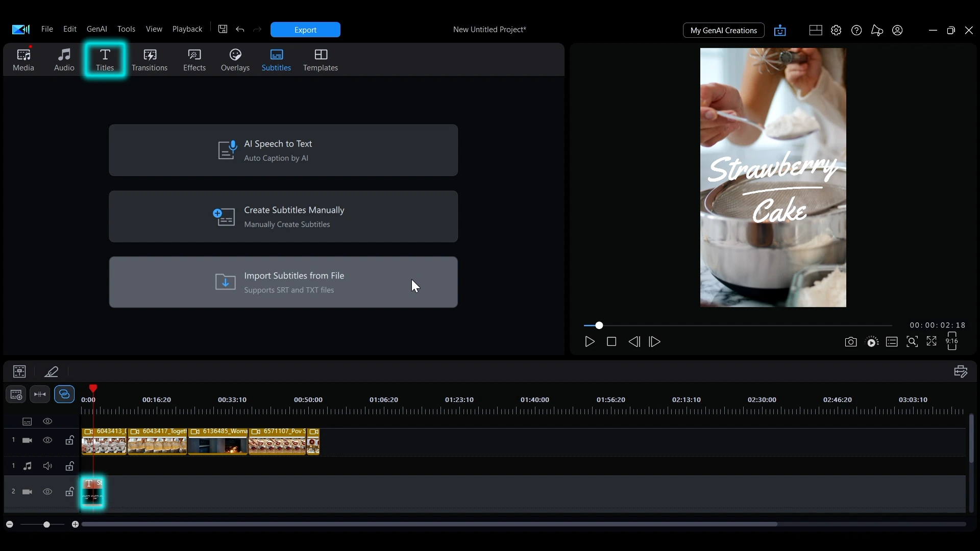980x551 pixels.
Task: Open preview quality settings icon
Action: (872, 342)
